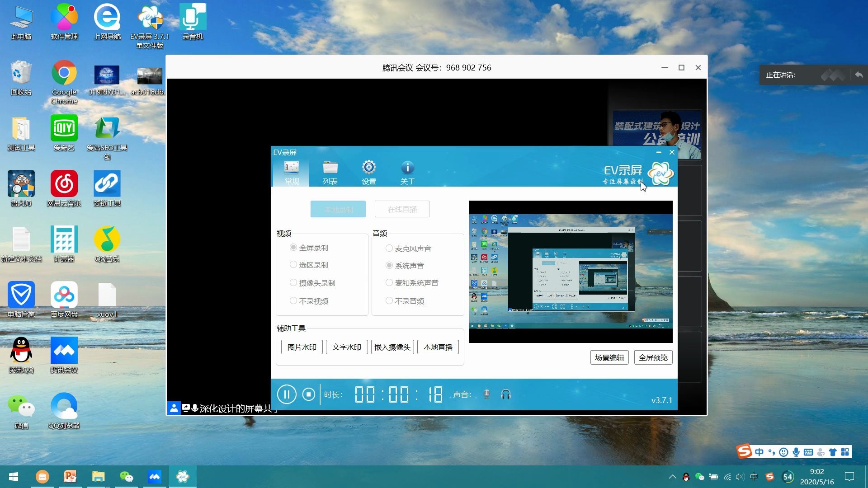
Task: Open 场景编辑 scene editor
Action: pyautogui.click(x=609, y=357)
